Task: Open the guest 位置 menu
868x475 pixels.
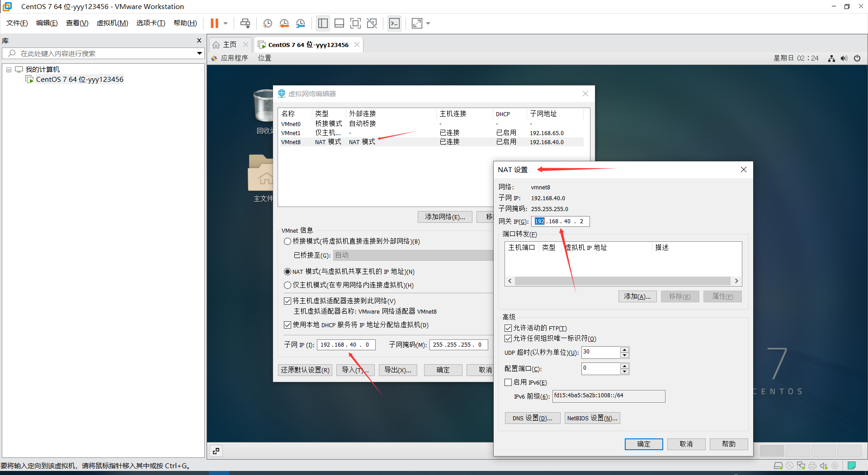Action: click(x=264, y=58)
